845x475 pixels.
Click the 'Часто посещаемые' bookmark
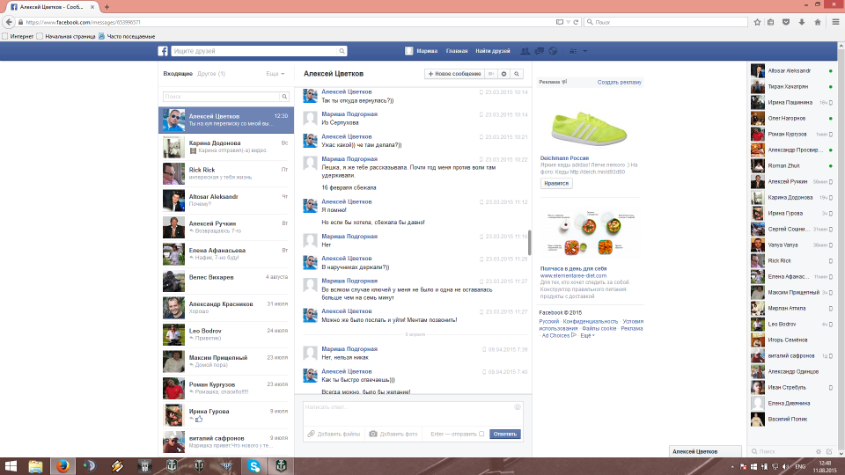[x=127, y=36]
